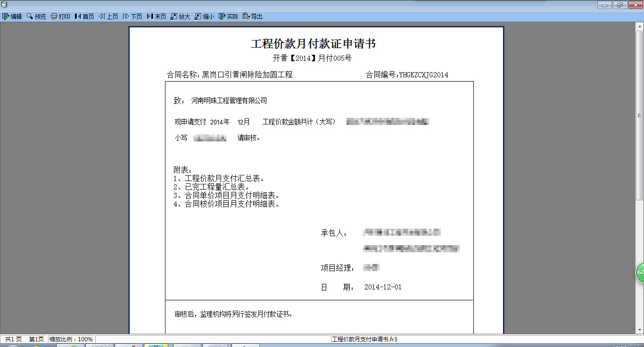Click the 第1页 page indicator
The width and height of the screenshot is (644, 347).
point(36,339)
